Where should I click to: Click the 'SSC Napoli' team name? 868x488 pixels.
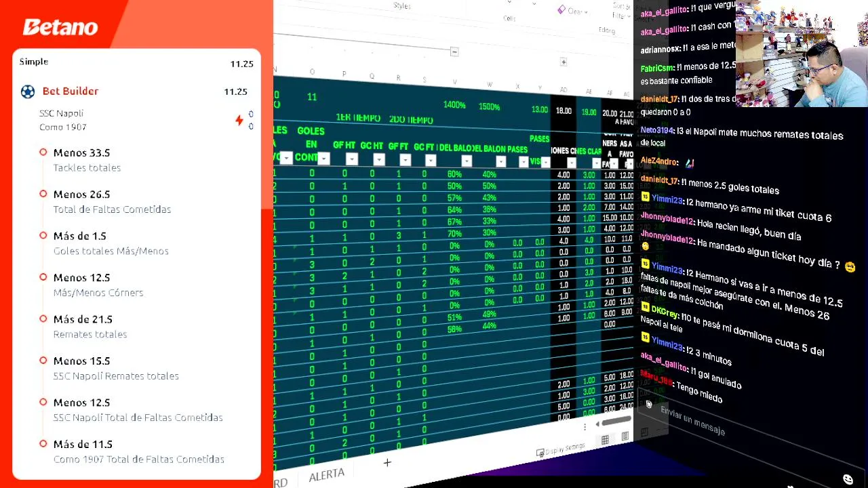pos(61,113)
